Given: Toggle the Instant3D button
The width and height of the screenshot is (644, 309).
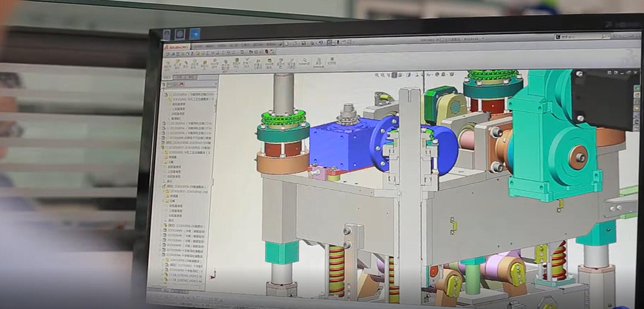Looking at the screenshot, I should [x=305, y=62].
